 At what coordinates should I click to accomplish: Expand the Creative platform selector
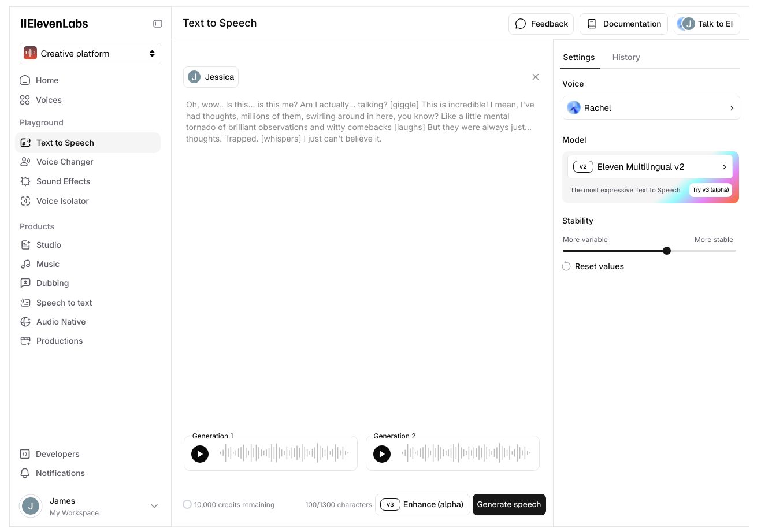90,53
